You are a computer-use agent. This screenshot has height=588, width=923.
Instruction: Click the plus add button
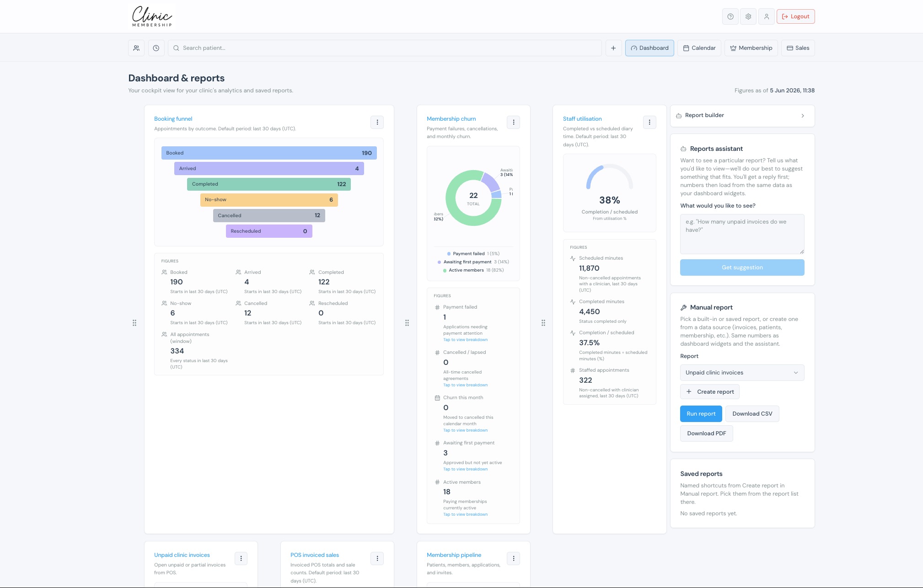coord(613,48)
